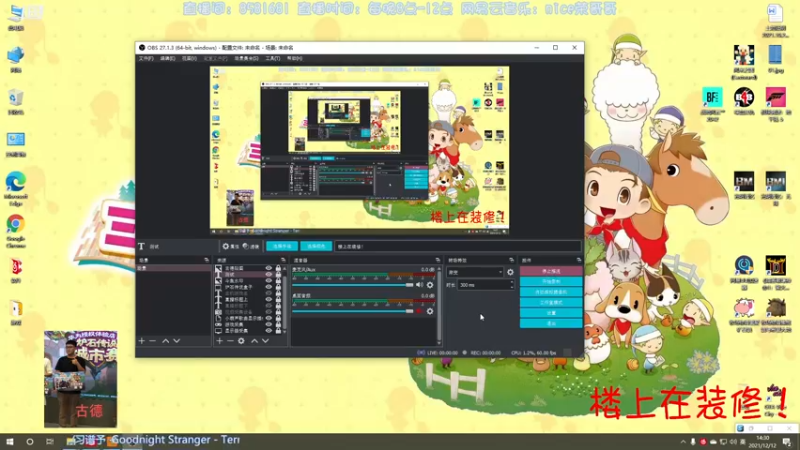Pop out the Audio Mixer dock icon
The width and height of the screenshot is (800, 450).
pos(438,260)
